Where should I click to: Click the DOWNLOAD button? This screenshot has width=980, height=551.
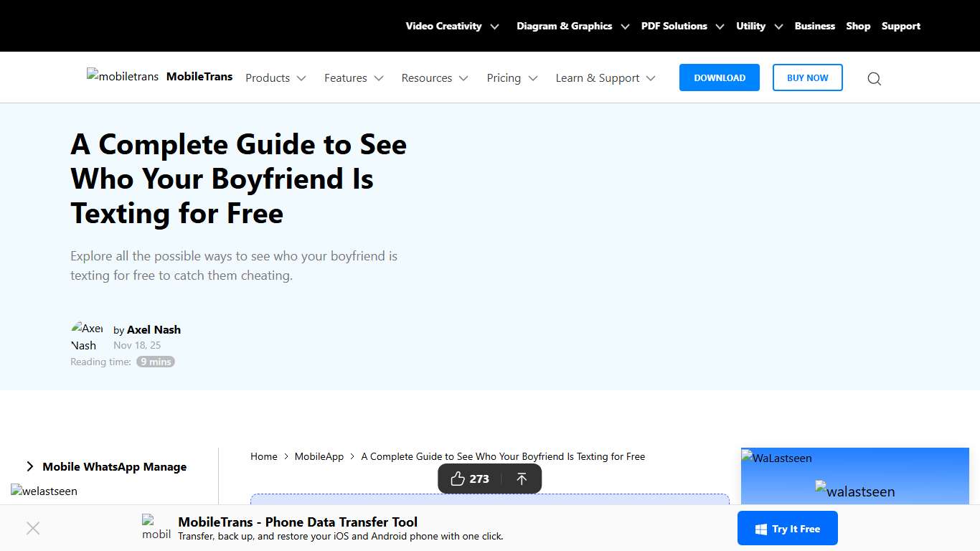click(x=719, y=77)
